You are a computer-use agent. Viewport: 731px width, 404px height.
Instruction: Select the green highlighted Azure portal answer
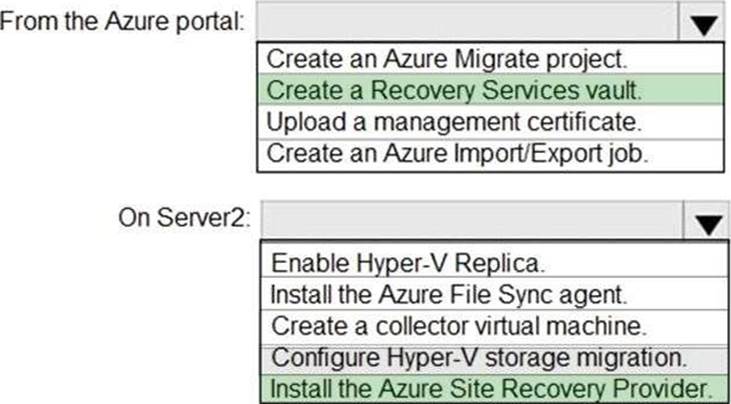click(x=453, y=90)
